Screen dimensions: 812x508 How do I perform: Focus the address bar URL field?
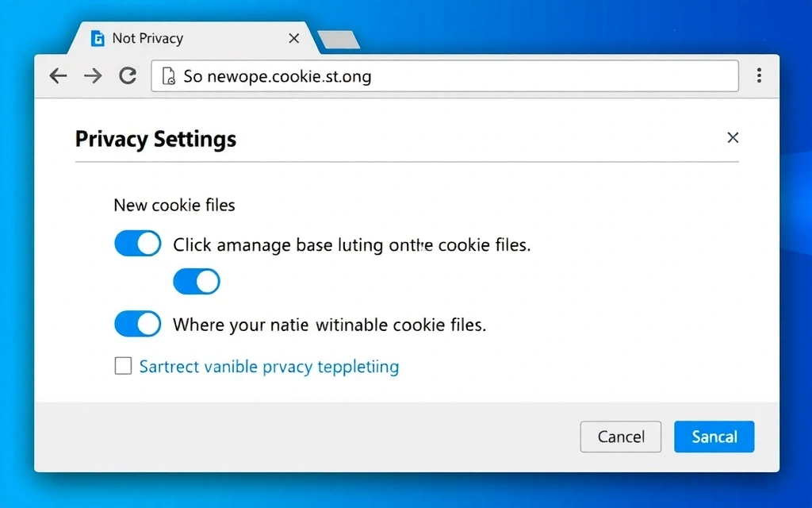(x=452, y=76)
